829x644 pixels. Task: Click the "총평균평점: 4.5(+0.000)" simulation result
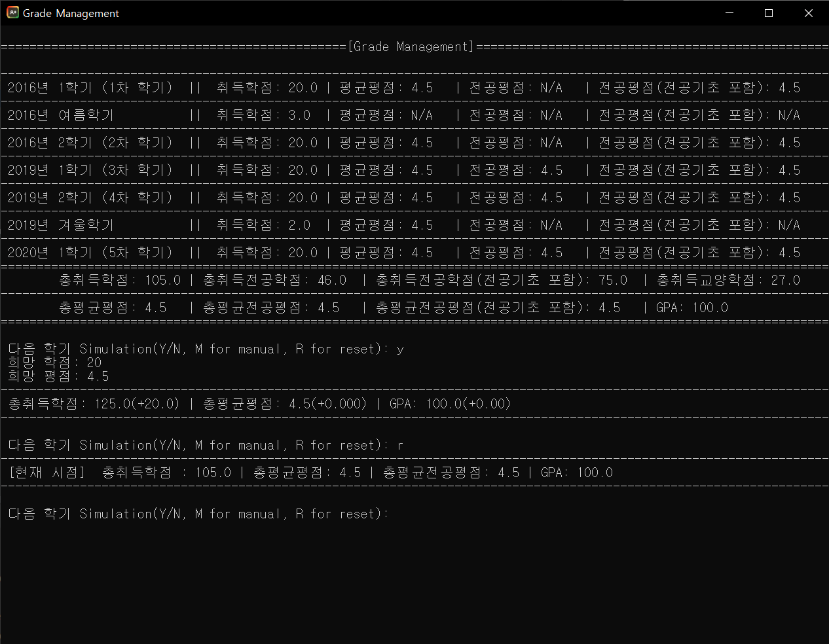[285, 404]
